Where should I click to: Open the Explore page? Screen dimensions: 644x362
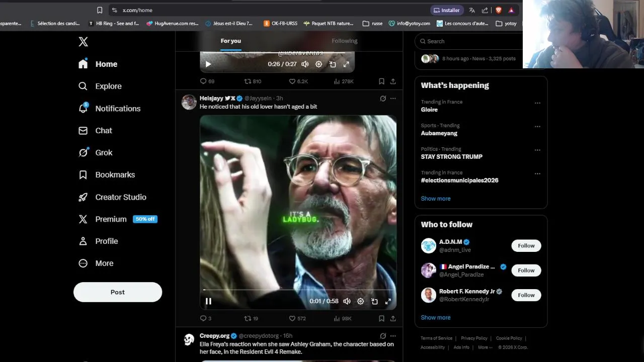[x=100, y=86]
